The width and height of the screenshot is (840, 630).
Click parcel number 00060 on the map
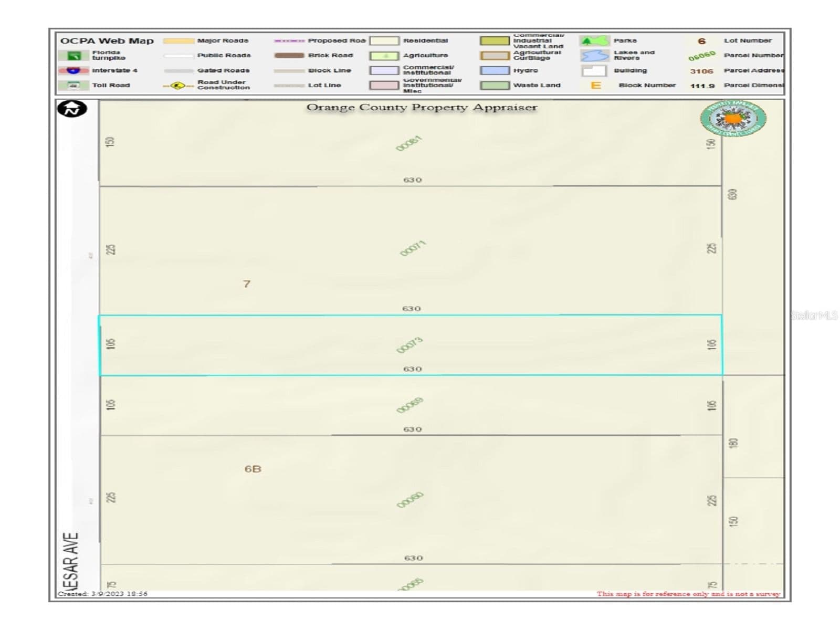(410, 500)
